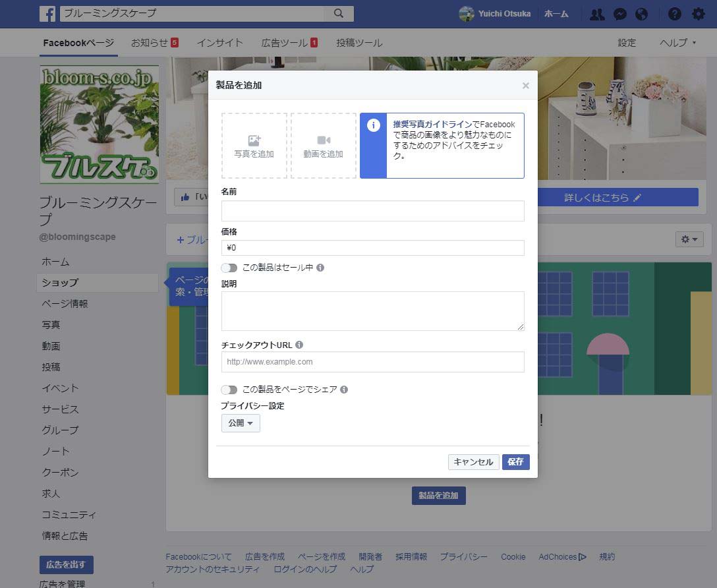Select ノート in left sidebar

(55, 452)
